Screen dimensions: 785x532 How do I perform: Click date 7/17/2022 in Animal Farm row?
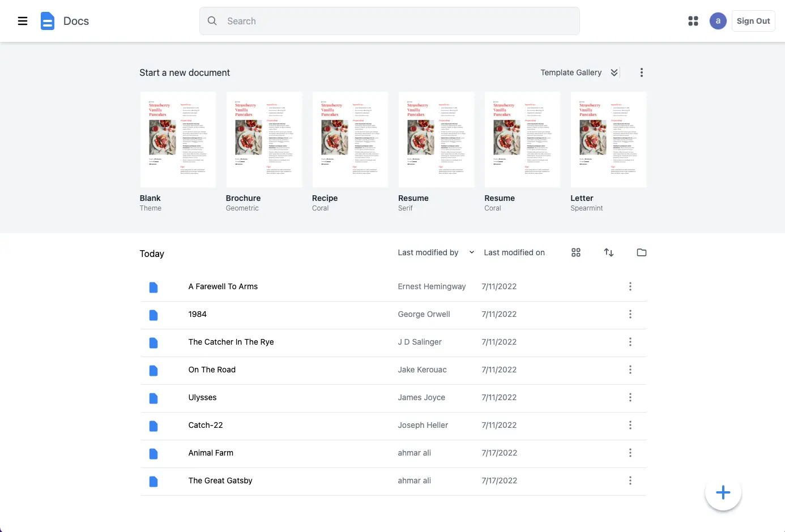point(499,453)
